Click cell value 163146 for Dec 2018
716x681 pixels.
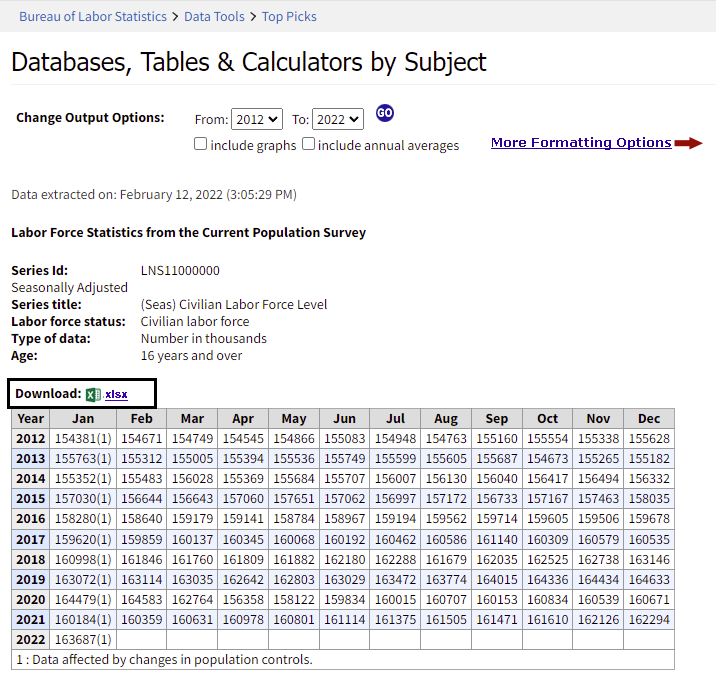[x=649, y=560]
